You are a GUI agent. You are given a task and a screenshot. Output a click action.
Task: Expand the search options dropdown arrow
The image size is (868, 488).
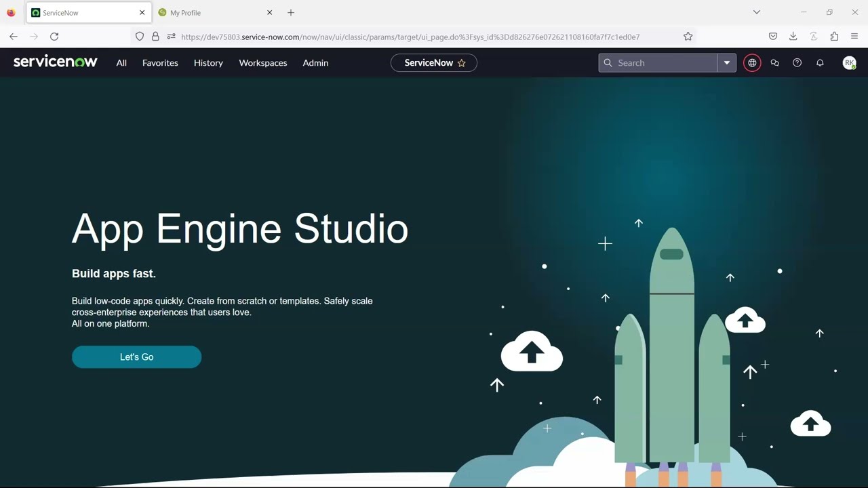(727, 62)
